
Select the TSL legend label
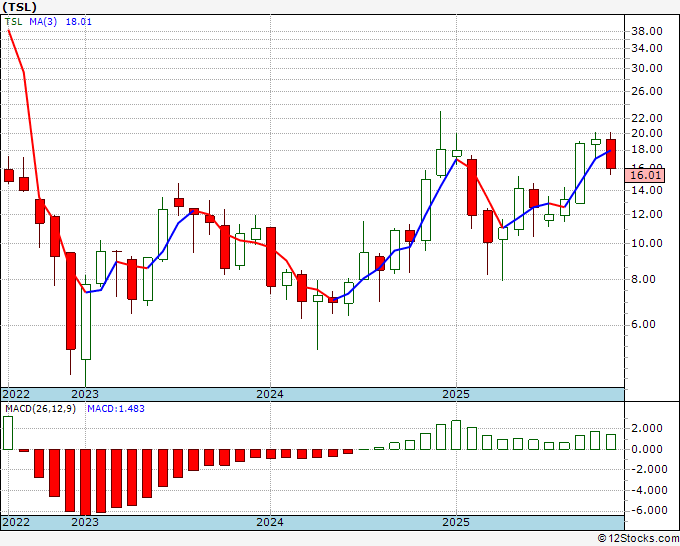pyautogui.click(x=13, y=22)
